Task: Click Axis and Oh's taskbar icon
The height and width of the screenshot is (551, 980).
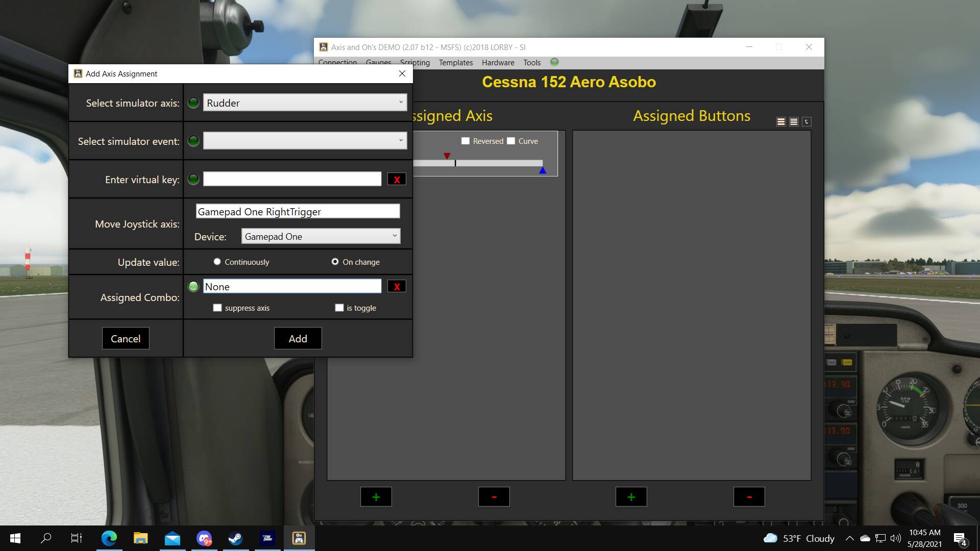Action: tap(299, 538)
